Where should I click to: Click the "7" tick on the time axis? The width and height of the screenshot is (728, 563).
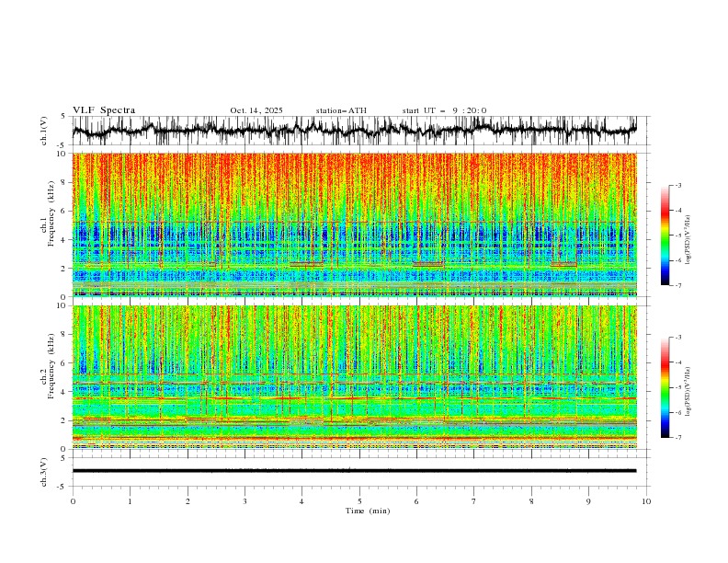pos(474,501)
